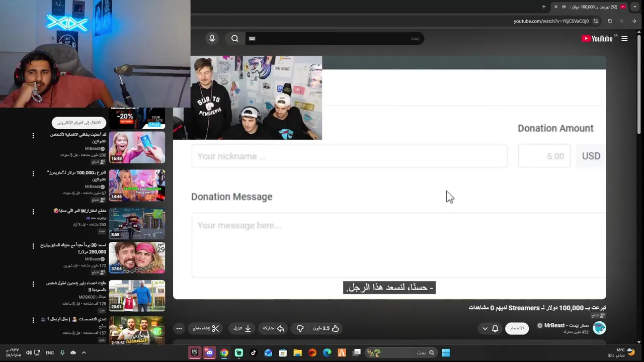Open the 8:58 Fortnite clip thumbnail

click(x=137, y=223)
